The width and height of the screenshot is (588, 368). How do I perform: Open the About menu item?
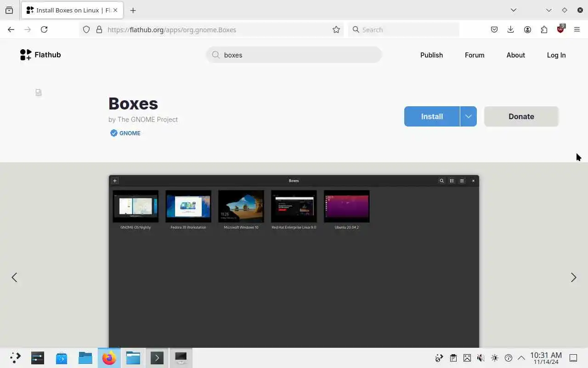point(515,55)
